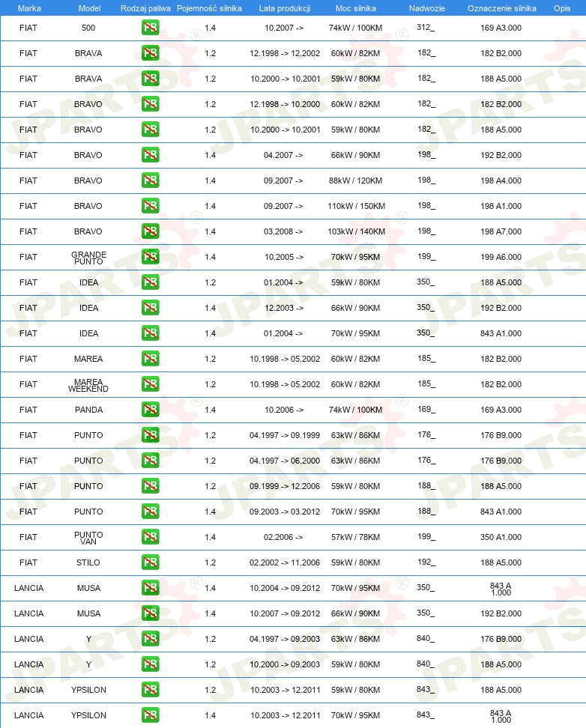
Task: Click fuel icon in GRANDE PUNTO row
Action: click(150, 257)
